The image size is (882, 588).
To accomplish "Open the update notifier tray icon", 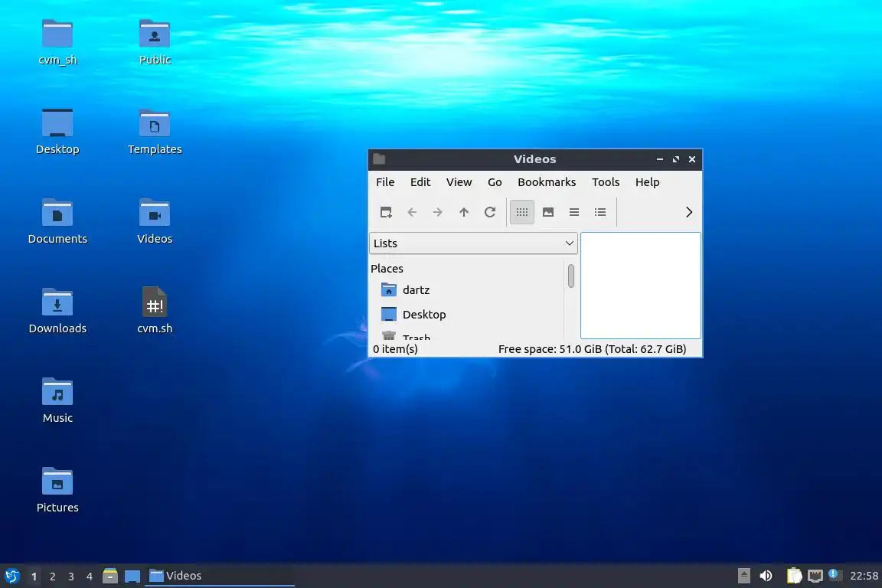I will (x=835, y=574).
